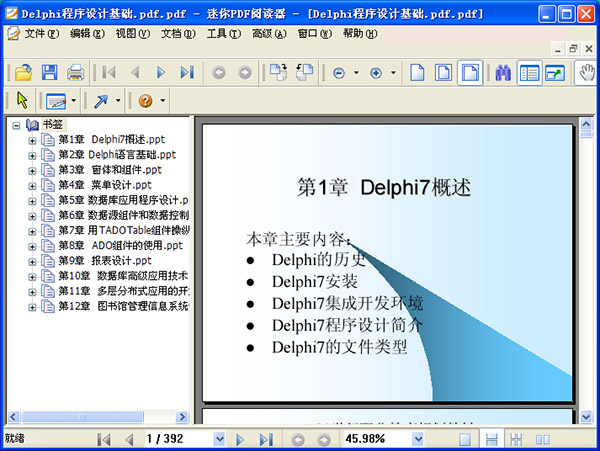Expand annotation tool dropdown arrow
Screen dimensions: 600x451
point(73,101)
